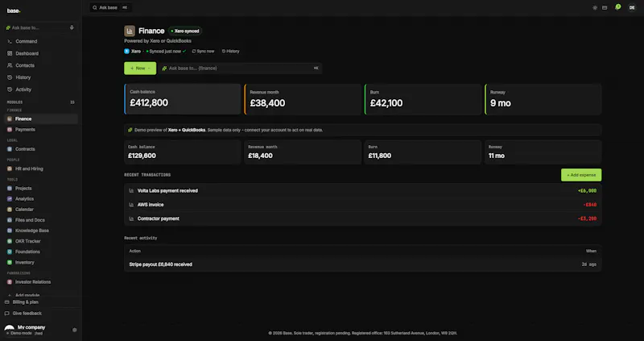Open company settings gear icon

click(74, 330)
